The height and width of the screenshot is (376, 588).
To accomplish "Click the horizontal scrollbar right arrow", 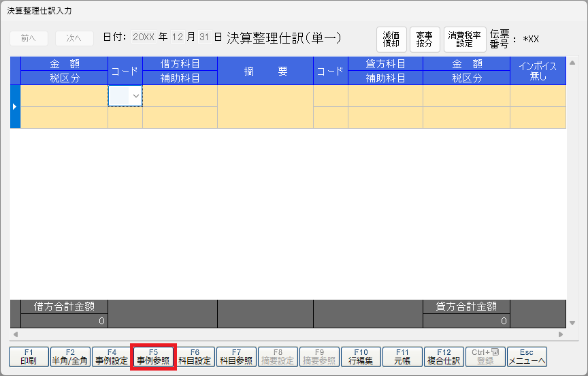I will [561, 334].
